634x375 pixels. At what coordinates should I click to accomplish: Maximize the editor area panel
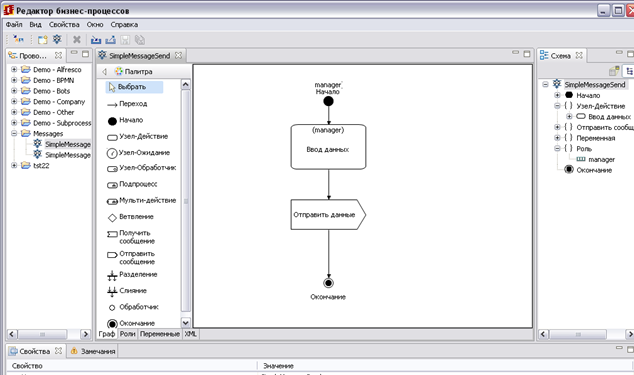(x=527, y=53)
